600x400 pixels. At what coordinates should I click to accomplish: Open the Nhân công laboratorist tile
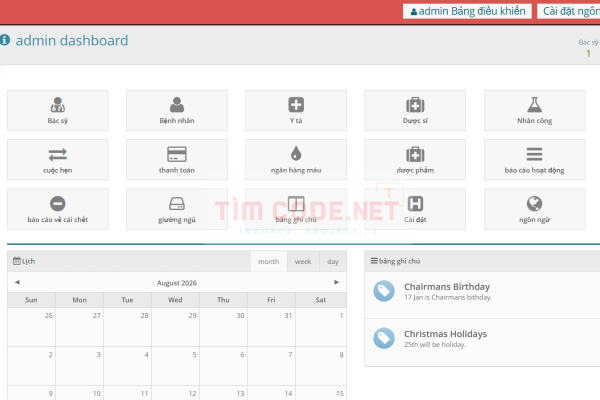[x=535, y=111]
